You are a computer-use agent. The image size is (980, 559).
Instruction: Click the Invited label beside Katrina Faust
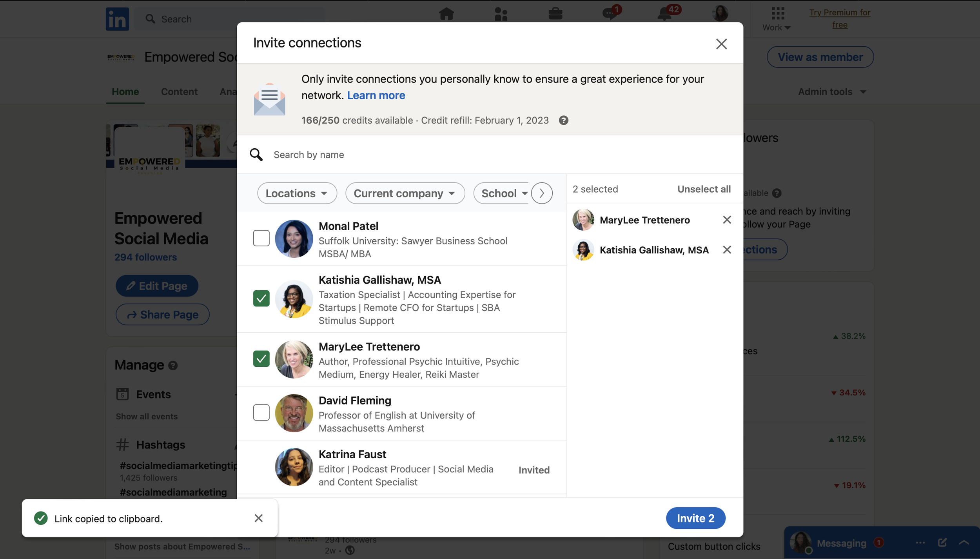pos(534,470)
